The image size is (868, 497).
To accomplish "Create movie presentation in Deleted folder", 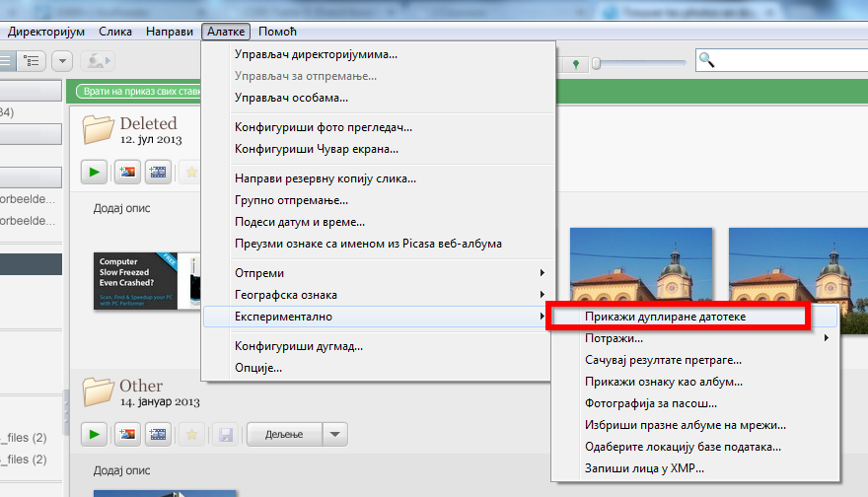I will [157, 173].
